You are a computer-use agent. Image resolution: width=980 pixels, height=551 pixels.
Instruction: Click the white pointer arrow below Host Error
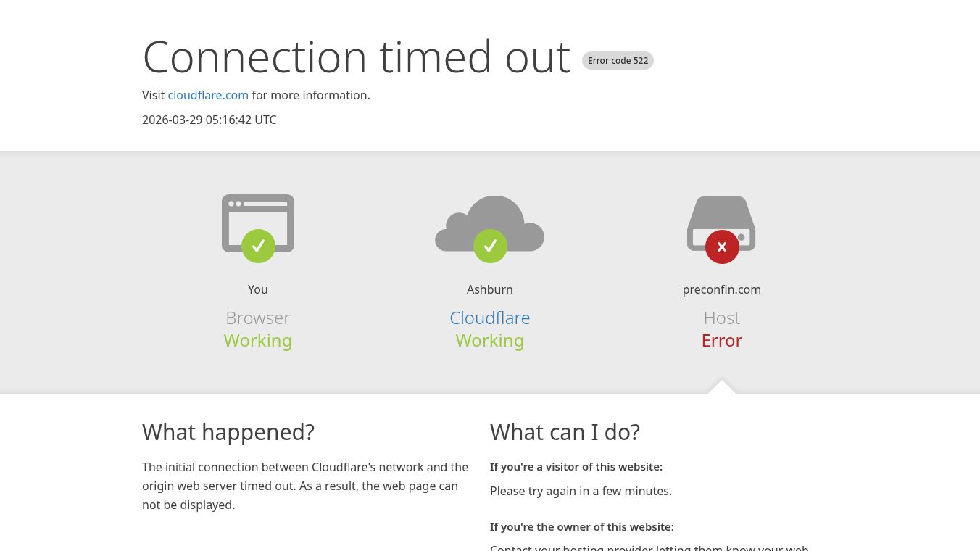[x=721, y=387]
